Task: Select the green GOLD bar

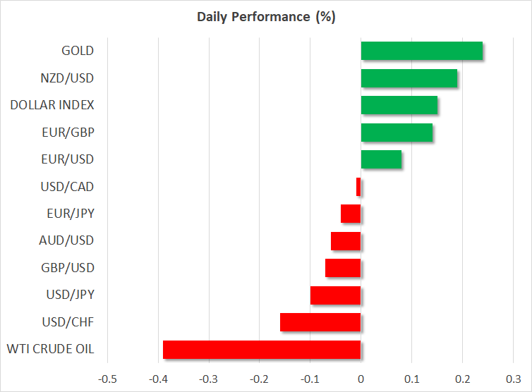Action: point(421,51)
